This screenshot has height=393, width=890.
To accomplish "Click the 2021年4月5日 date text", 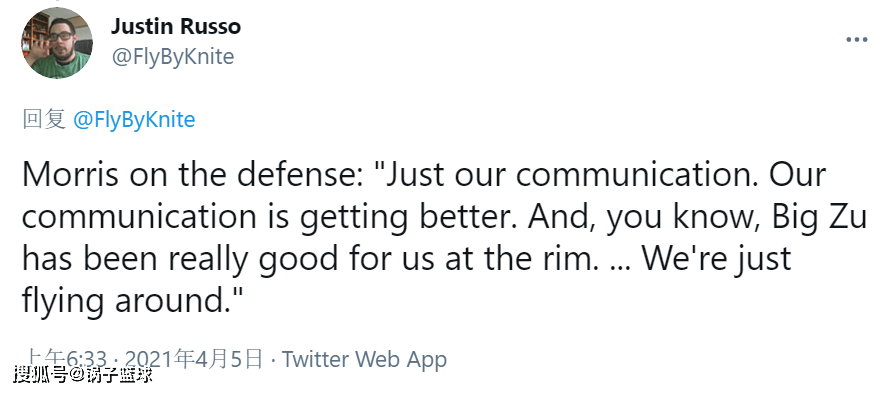I will point(194,359).
